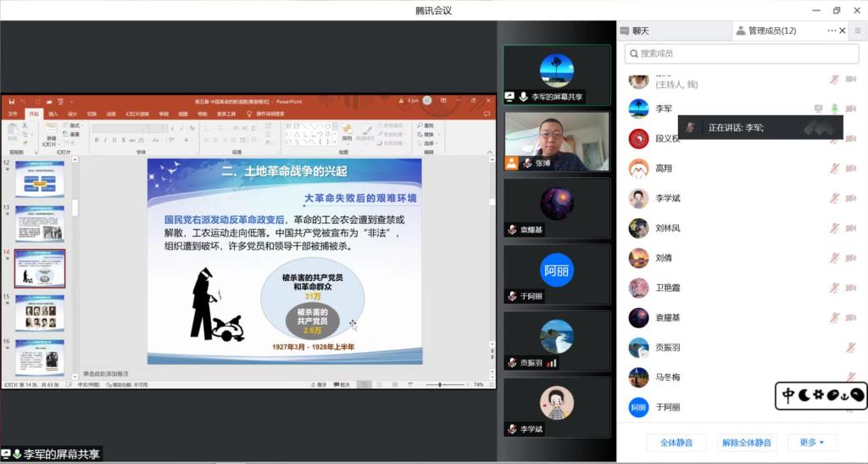Click 李军's avatar in member list
The image size is (868, 464).
coord(638,109)
